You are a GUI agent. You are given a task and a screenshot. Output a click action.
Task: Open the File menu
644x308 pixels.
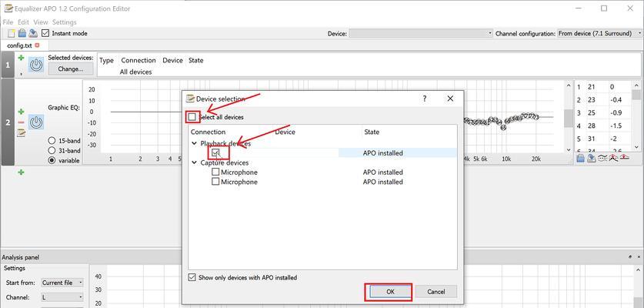8,22
